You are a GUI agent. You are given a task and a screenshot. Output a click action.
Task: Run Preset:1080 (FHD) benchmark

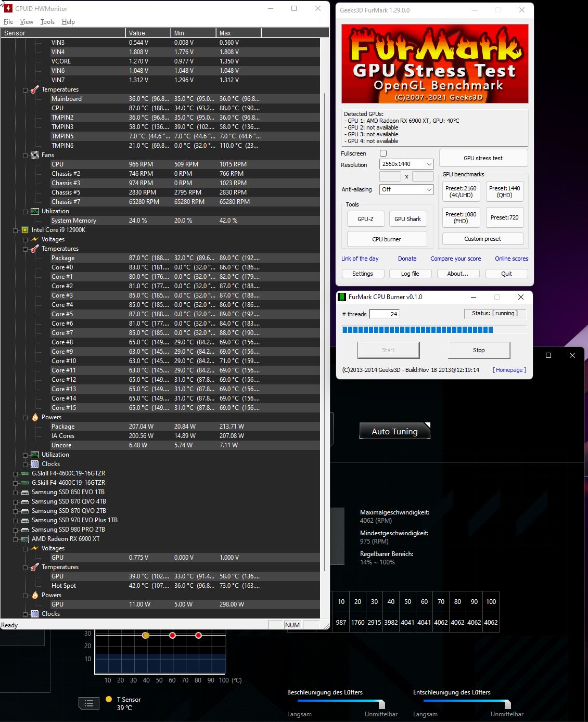coord(461,217)
